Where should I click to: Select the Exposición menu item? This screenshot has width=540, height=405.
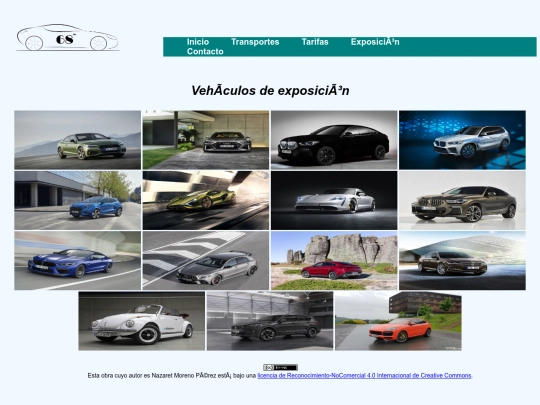click(375, 42)
